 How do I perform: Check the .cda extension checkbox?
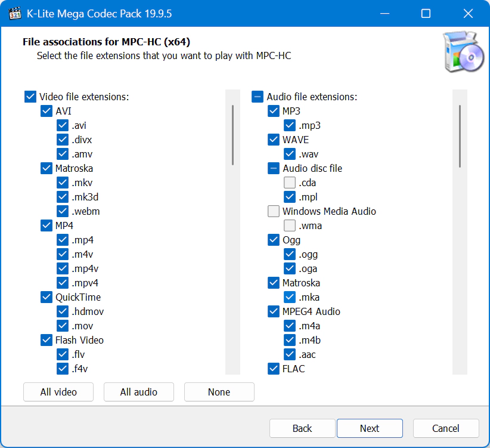[290, 183]
